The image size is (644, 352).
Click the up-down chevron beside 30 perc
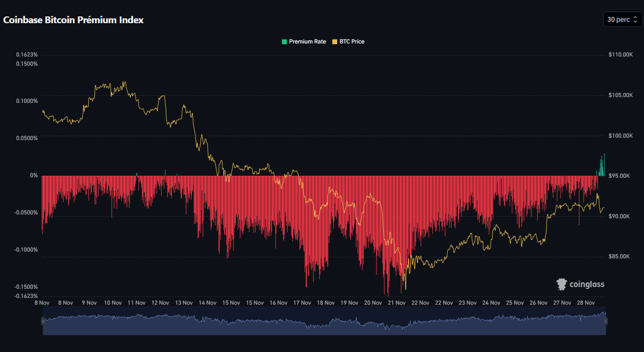[x=635, y=20]
